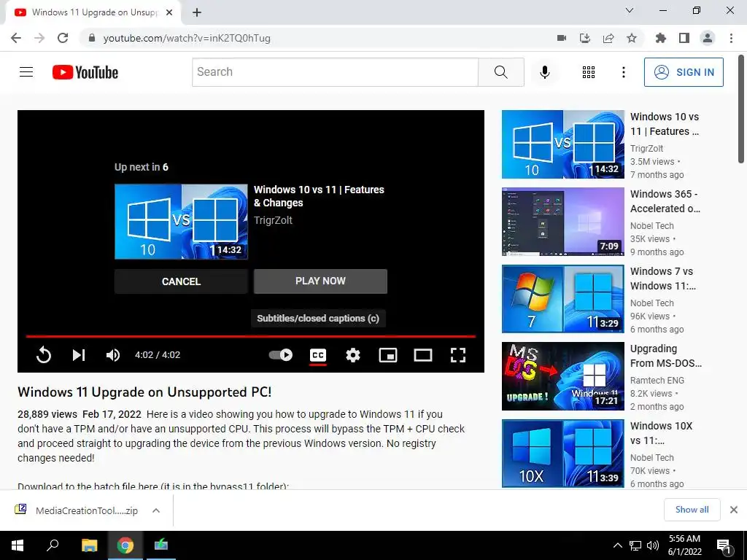Go back in browser
Image resolution: width=747 pixels, height=560 pixels.
point(16,38)
